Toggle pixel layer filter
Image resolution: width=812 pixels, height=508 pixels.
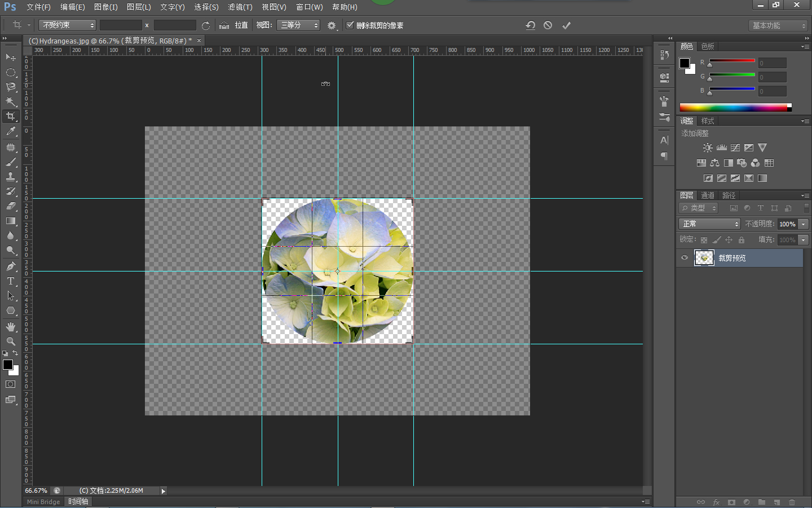tap(734, 208)
